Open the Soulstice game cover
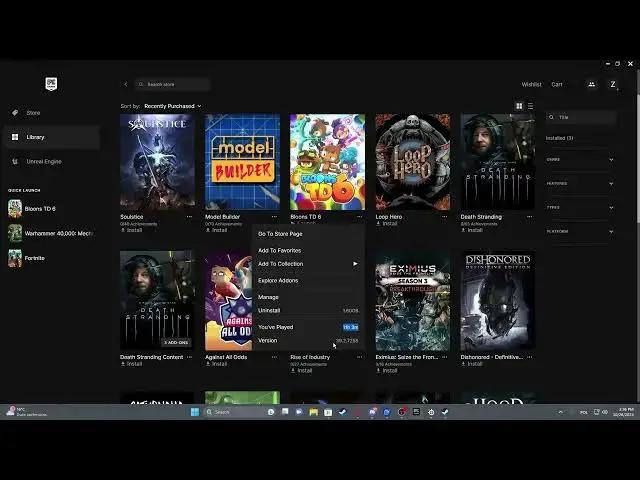This screenshot has height=480, width=640. 157,162
